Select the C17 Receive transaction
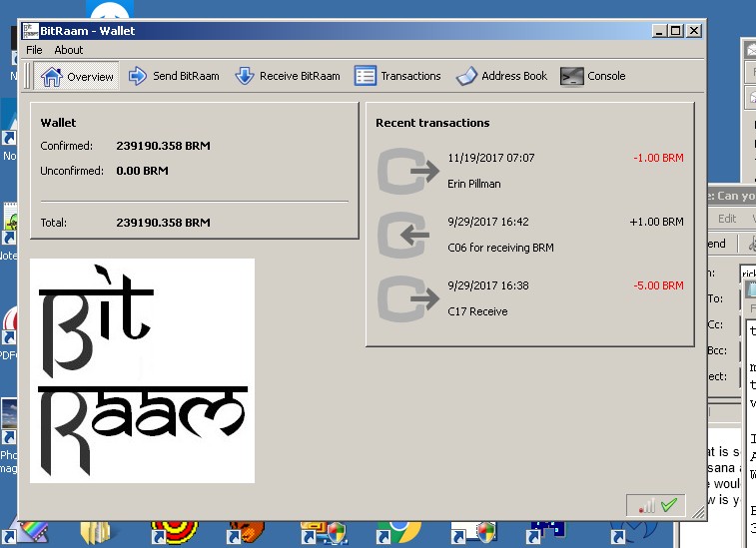The width and height of the screenshot is (756, 548). (x=477, y=311)
